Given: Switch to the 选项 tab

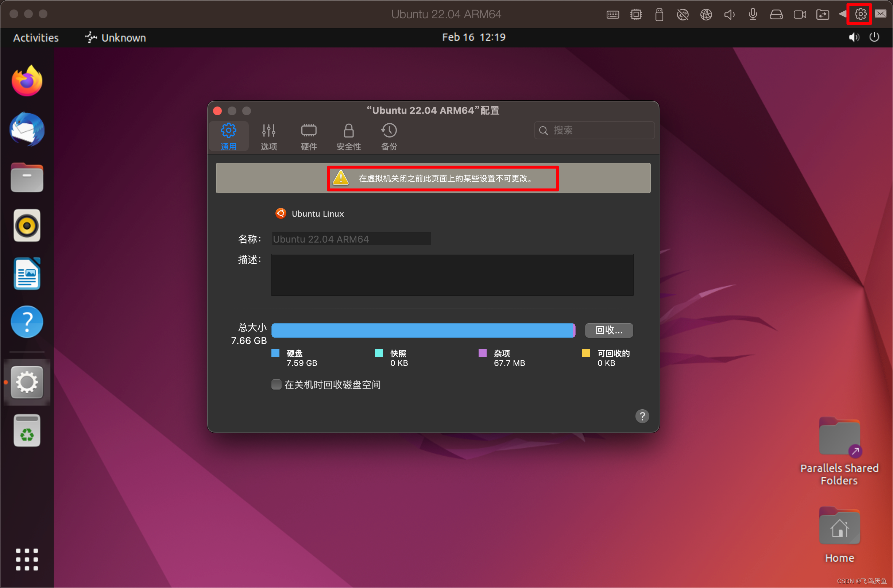Looking at the screenshot, I should [x=269, y=137].
